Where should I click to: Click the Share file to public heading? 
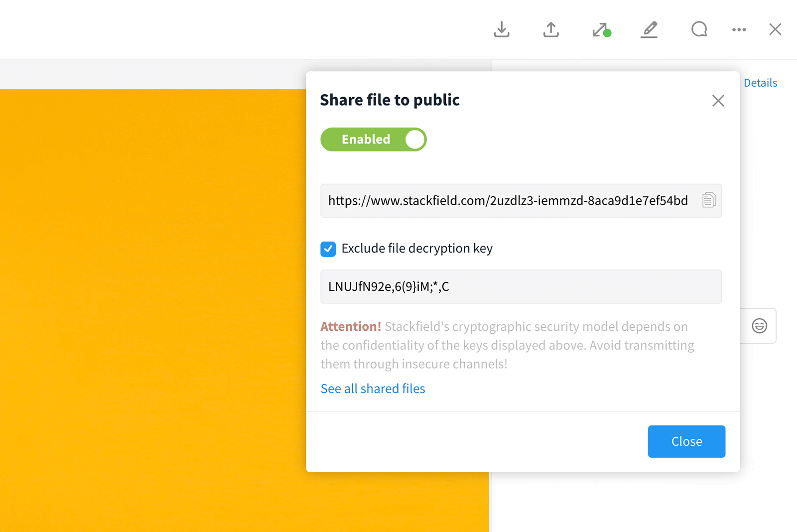(x=390, y=100)
